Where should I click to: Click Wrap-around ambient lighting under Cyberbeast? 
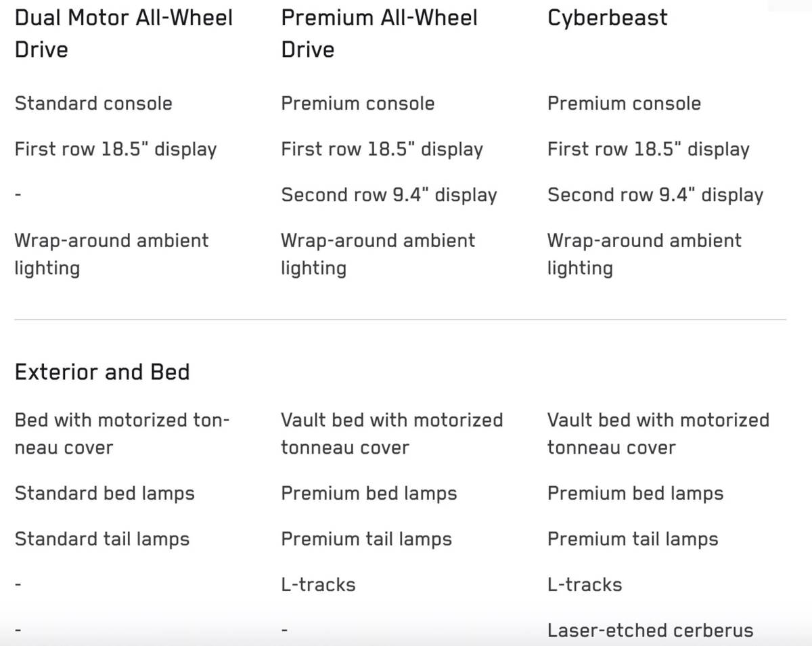644,254
